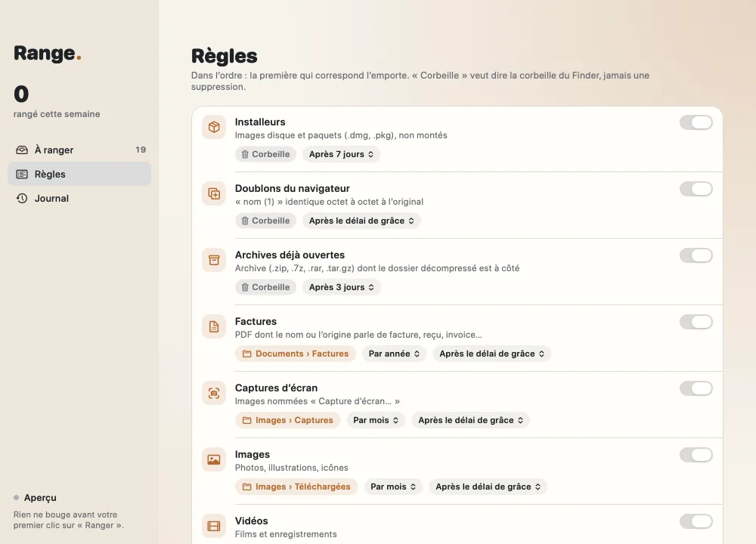The height and width of the screenshot is (544, 756).
Task: Click the Vidéos rule title
Action: click(251, 521)
